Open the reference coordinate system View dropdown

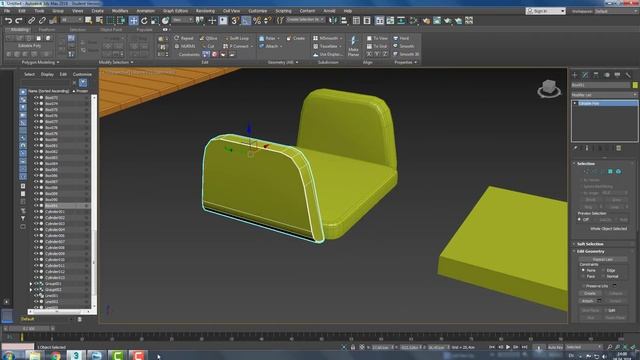(x=182, y=20)
